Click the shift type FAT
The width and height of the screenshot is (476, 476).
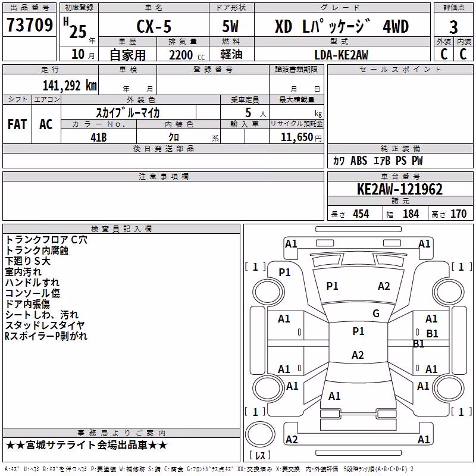(x=17, y=124)
